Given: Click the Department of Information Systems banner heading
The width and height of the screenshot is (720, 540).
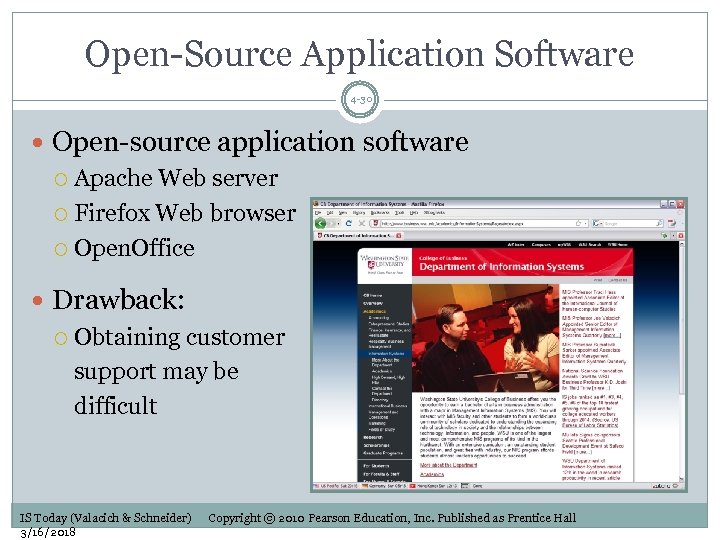Looking at the screenshot, I should [x=501, y=266].
